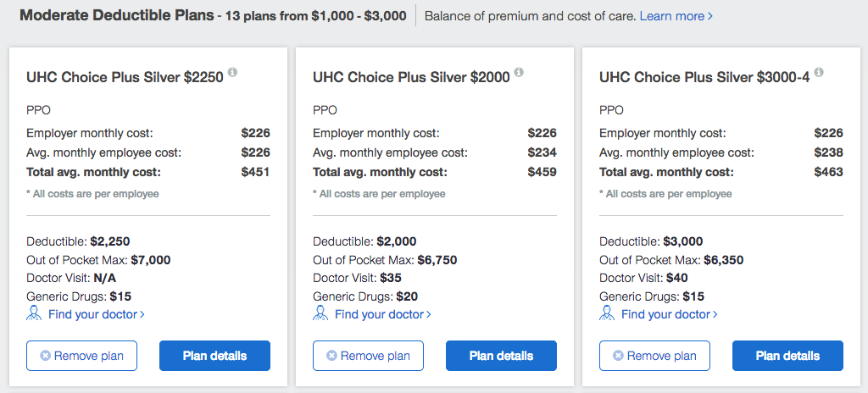Click info icon beside Silver $2000 plan
The height and width of the screenshot is (393, 868).
pyautogui.click(x=520, y=73)
